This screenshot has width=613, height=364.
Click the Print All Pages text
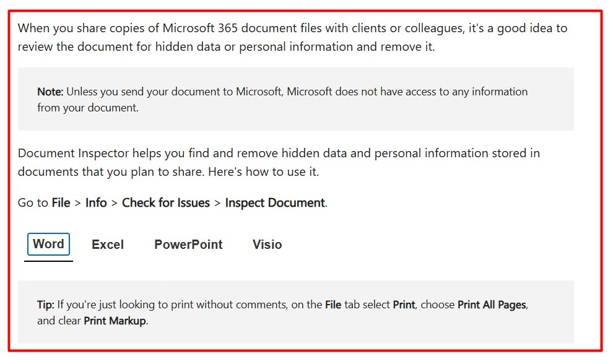491,305
